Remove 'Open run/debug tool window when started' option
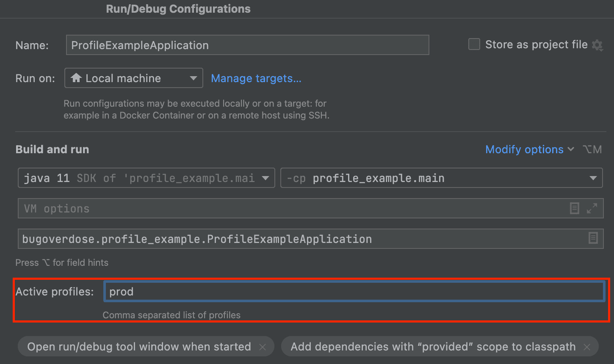Image resolution: width=614 pixels, height=364 pixels. coord(263,347)
